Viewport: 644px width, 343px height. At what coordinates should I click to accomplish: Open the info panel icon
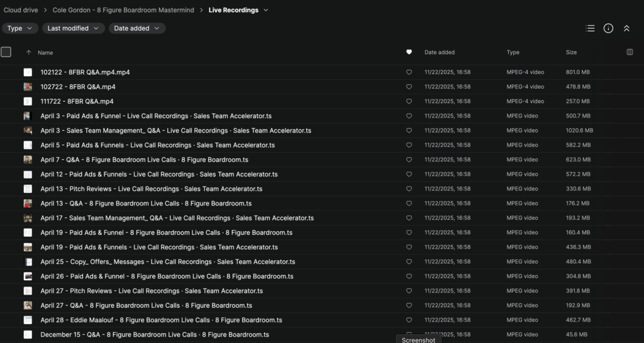pyautogui.click(x=608, y=28)
